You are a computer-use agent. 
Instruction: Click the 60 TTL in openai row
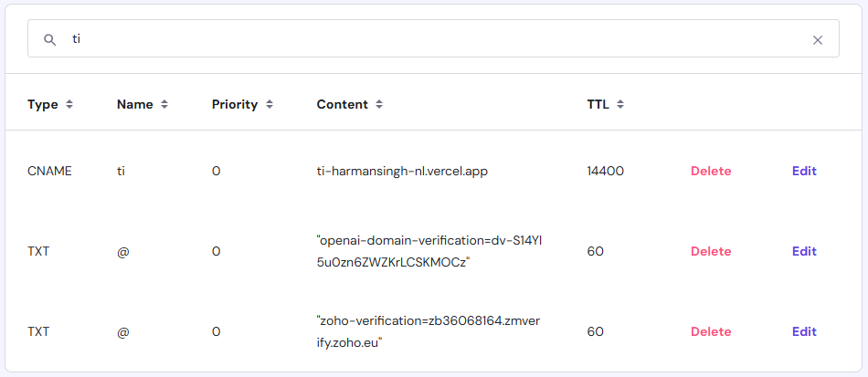(x=595, y=252)
